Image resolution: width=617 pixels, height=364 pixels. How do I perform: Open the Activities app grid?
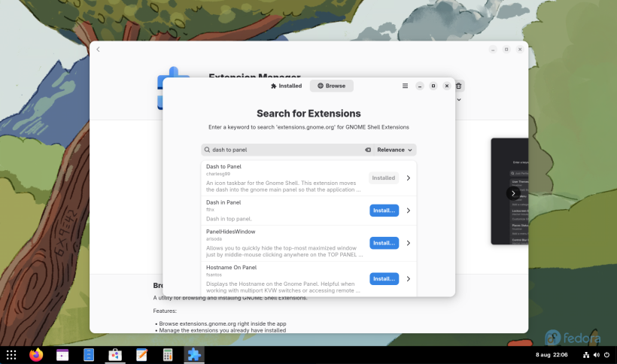11,355
